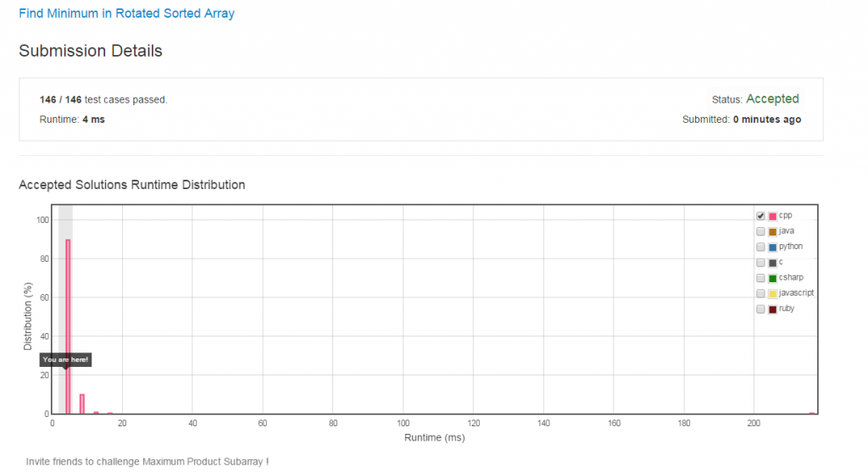This screenshot has width=868, height=472.
Task: Open the Find Minimum in Rotated Sorted Array link
Action: click(126, 14)
